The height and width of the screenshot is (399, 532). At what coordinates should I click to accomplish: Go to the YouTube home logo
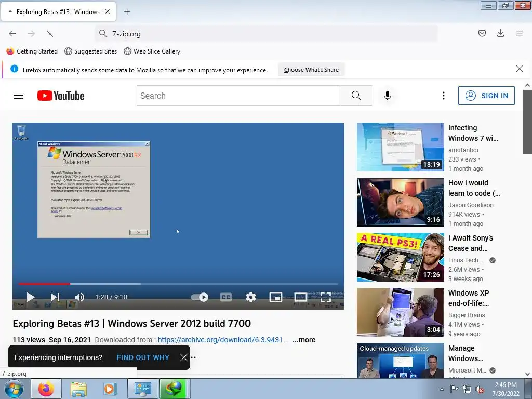(61, 96)
